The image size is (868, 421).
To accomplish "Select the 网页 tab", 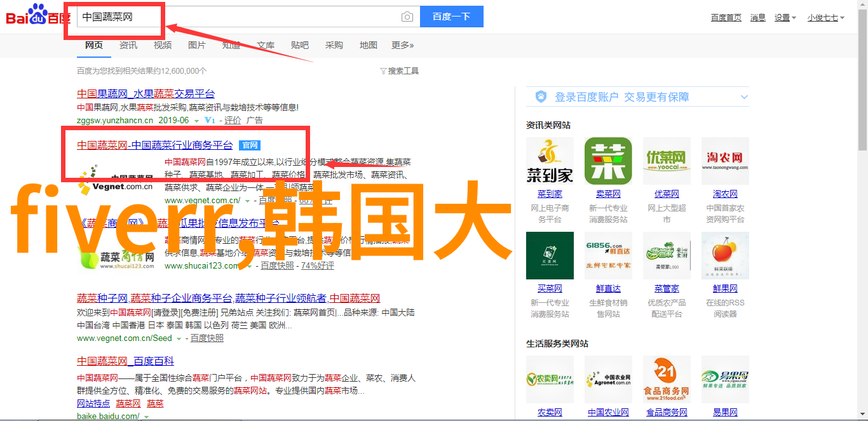I will [x=94, y=45].
